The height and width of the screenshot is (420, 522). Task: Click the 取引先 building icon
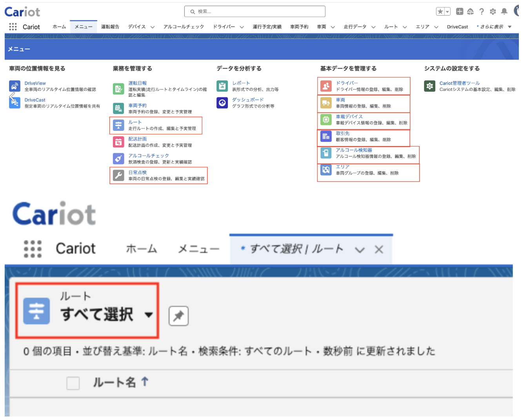point(326,136)
